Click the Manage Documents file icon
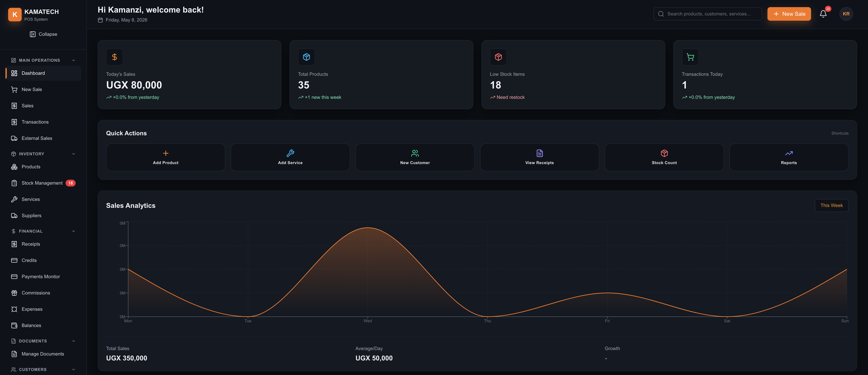Image resolution: width=868 pixels, height=375 pixels. (14, 354)
